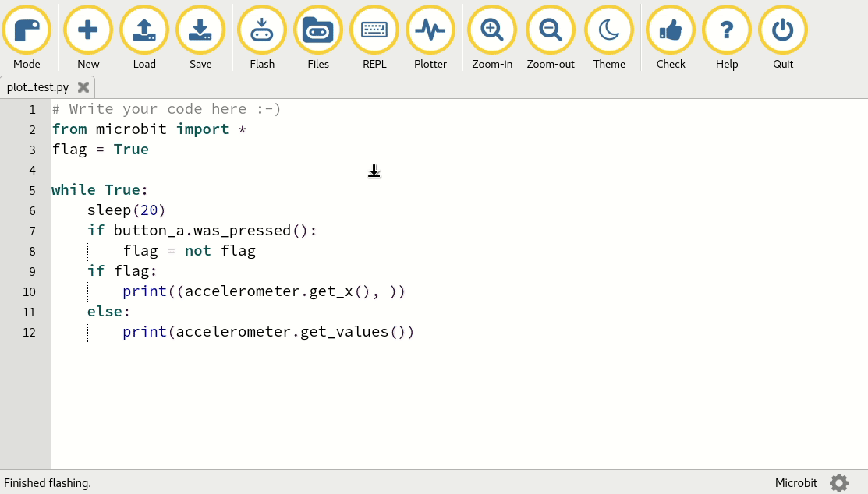Screen dimensions: 868x494
Task: Quit the Mu editor
Action: (x=783, y=31)
